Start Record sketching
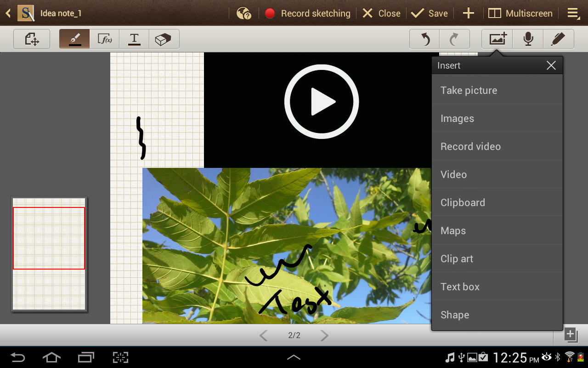 (x=307, y=13)
